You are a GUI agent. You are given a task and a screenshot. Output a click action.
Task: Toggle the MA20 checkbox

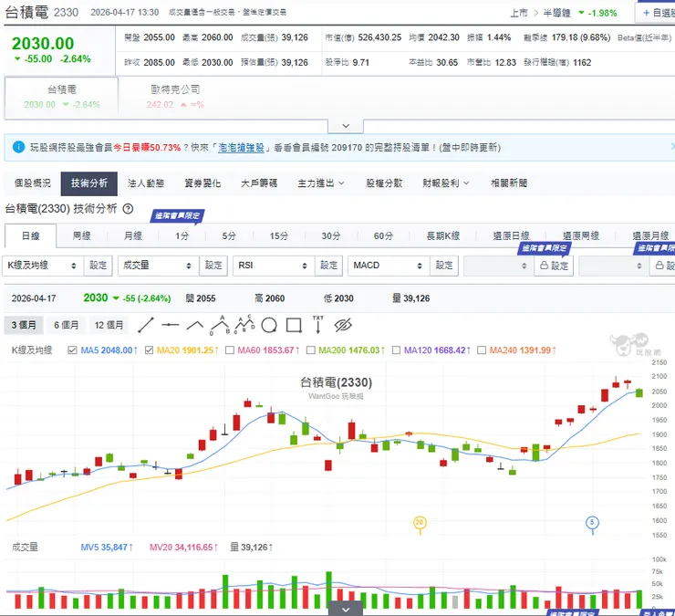(149, 350)
